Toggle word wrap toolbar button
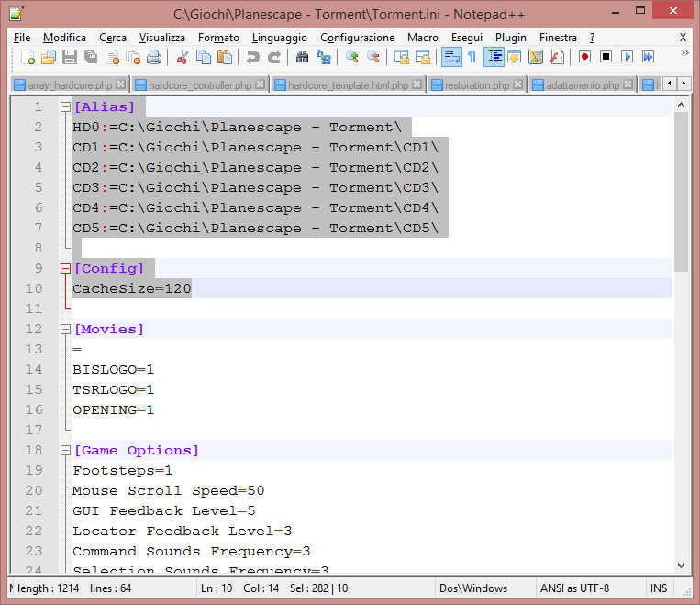Viewport: 700px width, 605px height. [x=451, y=57]
